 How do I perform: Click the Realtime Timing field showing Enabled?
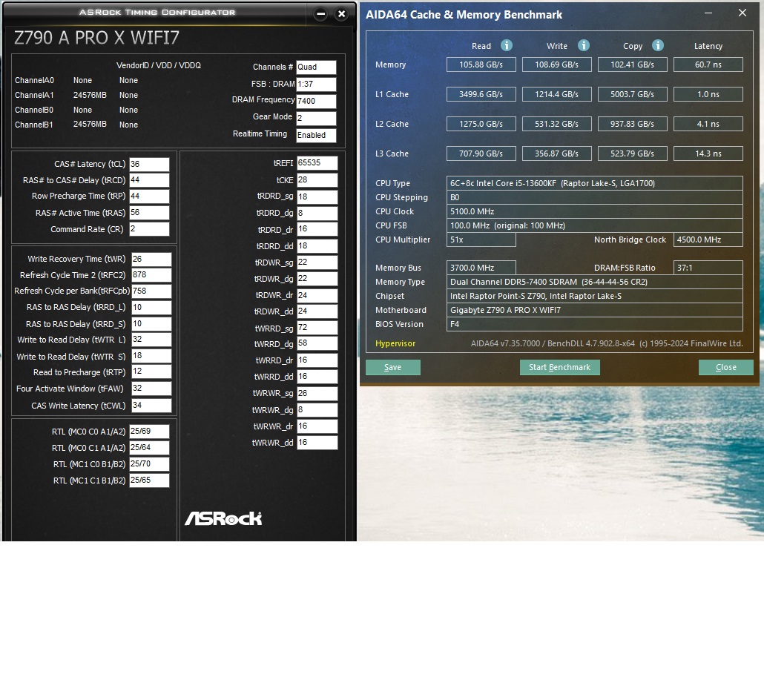coord(316,136)
